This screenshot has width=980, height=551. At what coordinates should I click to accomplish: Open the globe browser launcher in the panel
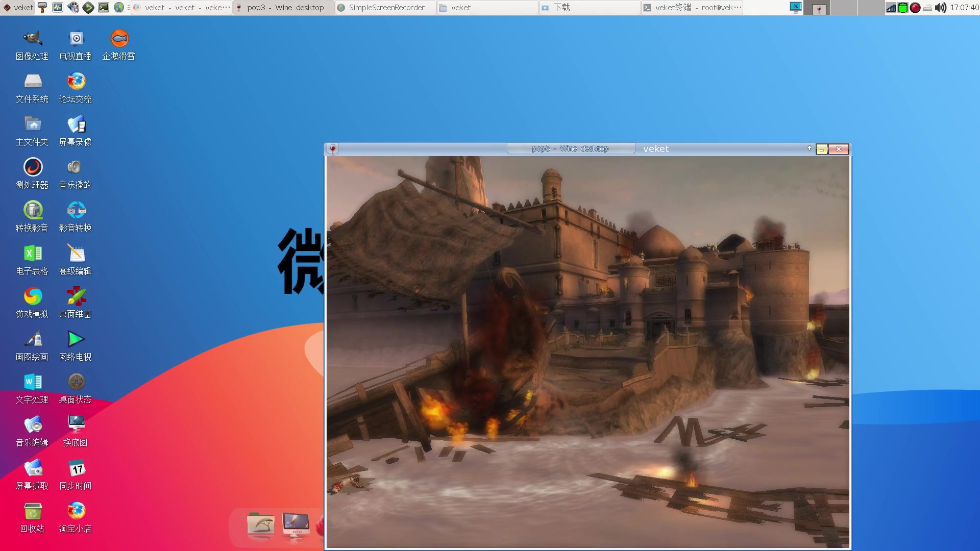click(119, 8)
